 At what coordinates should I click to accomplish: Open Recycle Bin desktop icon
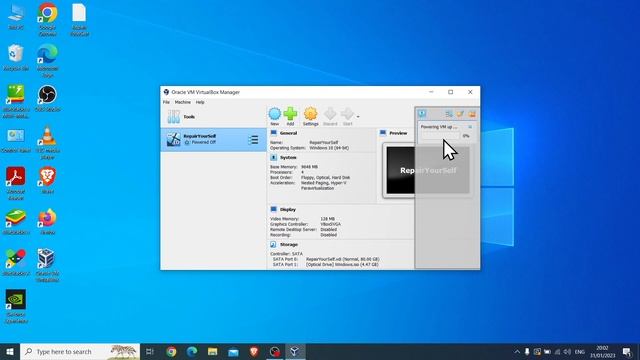click(16, 58)
